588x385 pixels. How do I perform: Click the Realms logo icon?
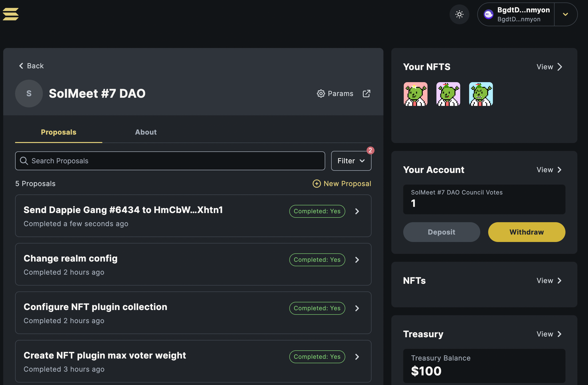[x=11, y=14]
